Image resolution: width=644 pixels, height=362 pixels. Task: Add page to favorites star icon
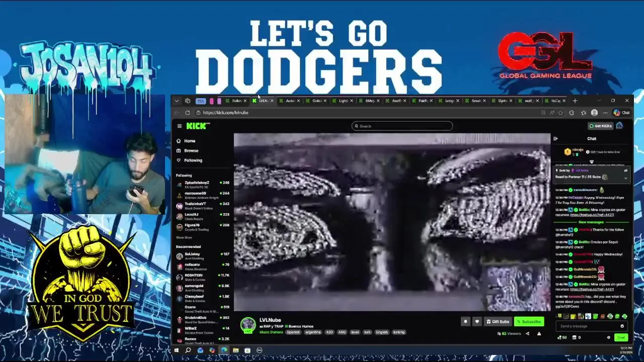click(x=560, y=113)
